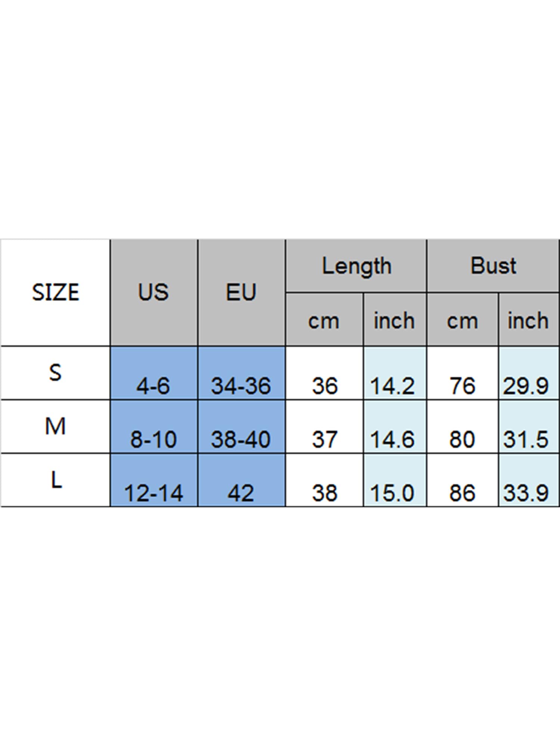Select the M size row label
The height and width of the screenshot is (747, 560).
point(55,427)
